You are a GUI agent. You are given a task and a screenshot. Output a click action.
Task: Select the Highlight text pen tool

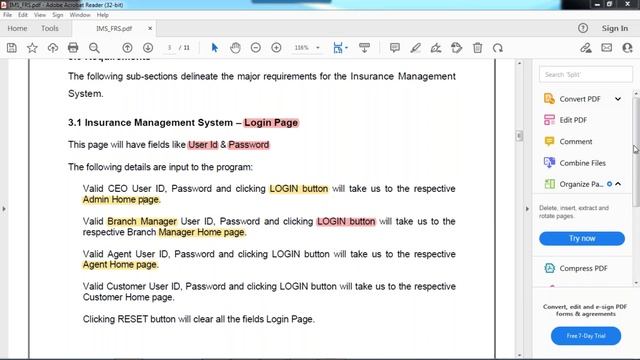[x=415, y=48]
